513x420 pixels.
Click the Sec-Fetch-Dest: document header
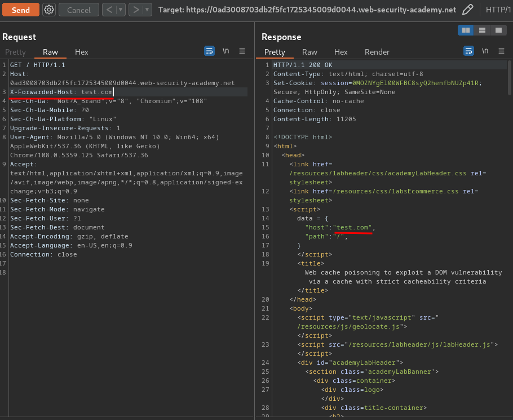58,227
